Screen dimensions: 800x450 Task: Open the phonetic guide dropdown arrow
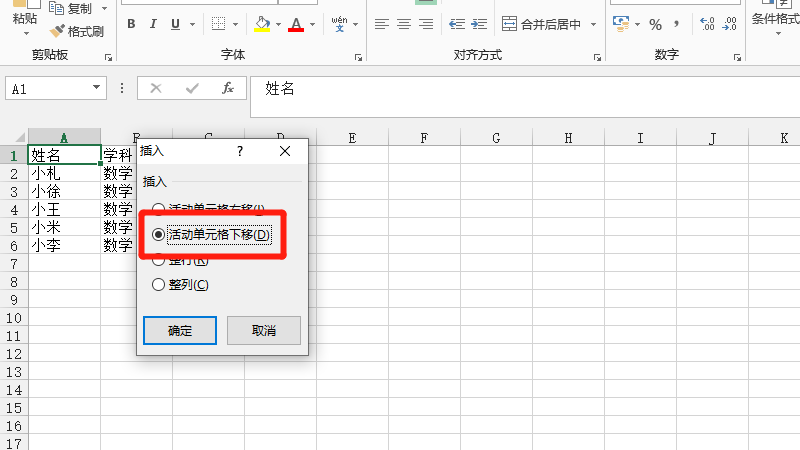356,24
